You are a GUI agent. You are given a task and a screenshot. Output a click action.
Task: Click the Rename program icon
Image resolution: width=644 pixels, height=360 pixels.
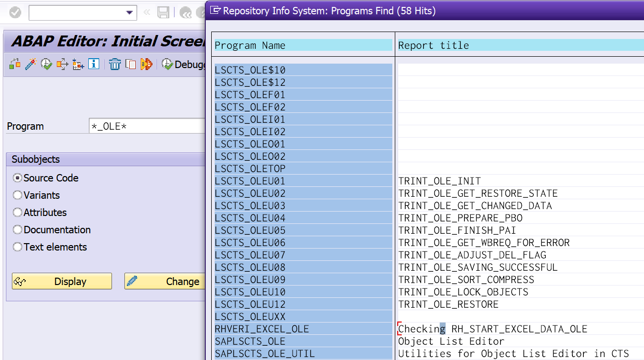pyautogui.click(x=147, y=64)
